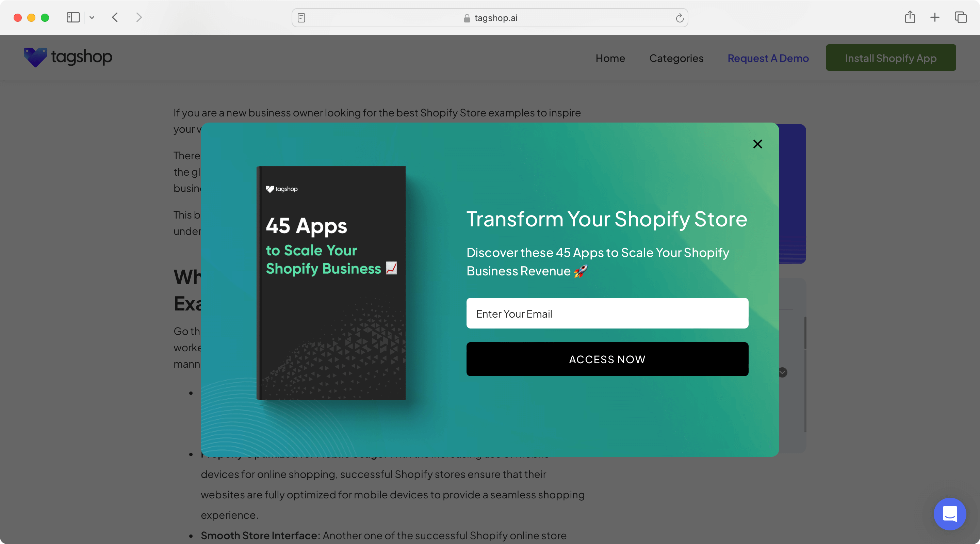
Task: Focus the Enter Your Email field
Action: 607,313
